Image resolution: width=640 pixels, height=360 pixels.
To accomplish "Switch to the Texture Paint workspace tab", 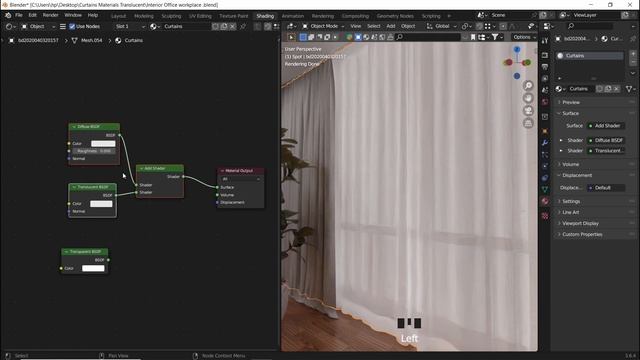I will [x=233, y=16].
